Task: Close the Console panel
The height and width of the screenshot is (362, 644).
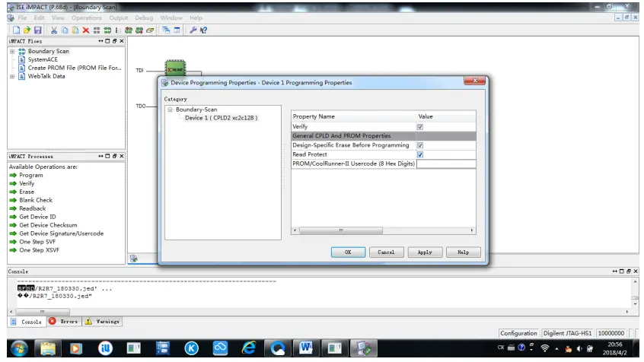Action: click(x=636, y=271)
